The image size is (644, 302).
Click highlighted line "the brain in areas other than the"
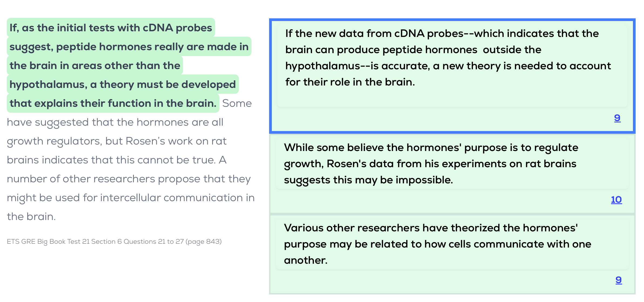[95, 66]
